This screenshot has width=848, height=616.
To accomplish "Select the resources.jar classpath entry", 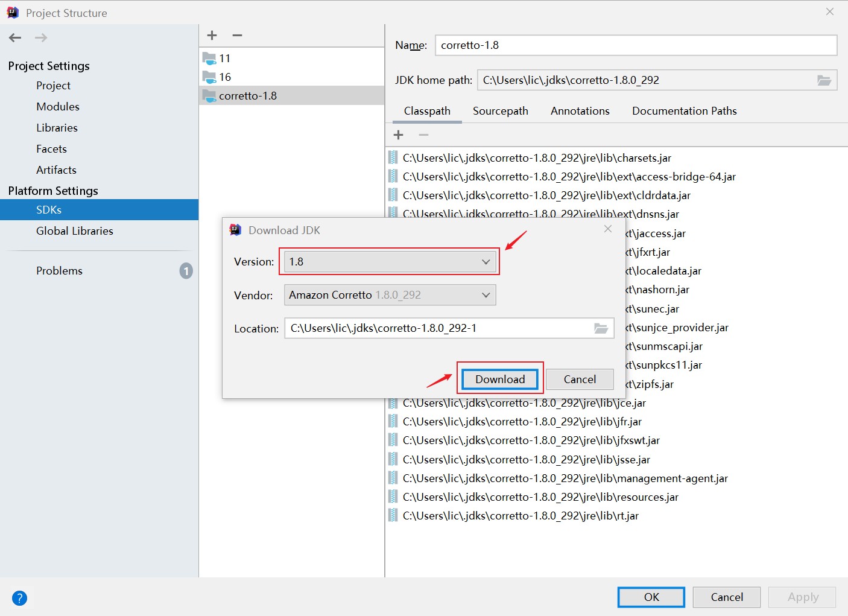I will click(540, 497).
